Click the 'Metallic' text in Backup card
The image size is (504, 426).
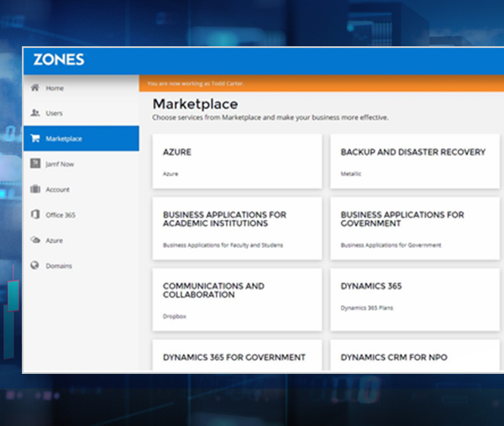pyautogui.click(x=350, y=174)
